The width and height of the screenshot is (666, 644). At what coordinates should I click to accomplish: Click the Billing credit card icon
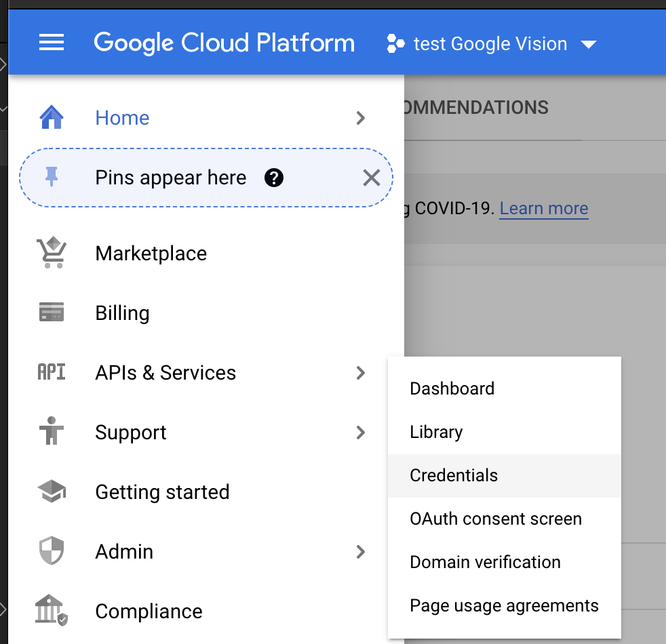[x=52, y=312]
